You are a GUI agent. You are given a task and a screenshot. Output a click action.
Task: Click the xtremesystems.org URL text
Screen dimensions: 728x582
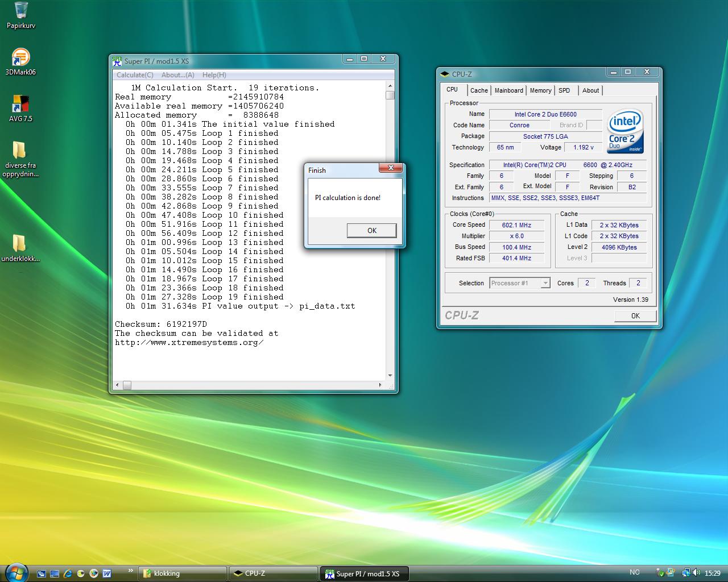[x=189, y=342]
